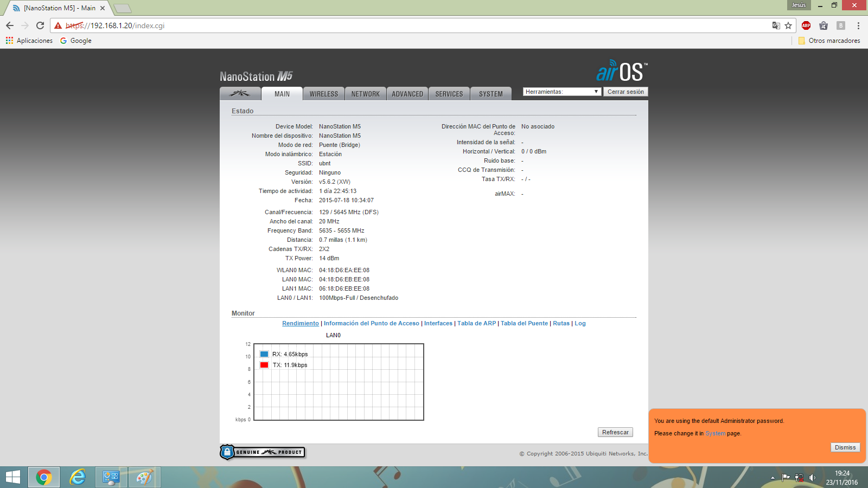Open the Control Panel taskbar icon
Viewport: 868px width, 488px height.
(x=111, y=477)
